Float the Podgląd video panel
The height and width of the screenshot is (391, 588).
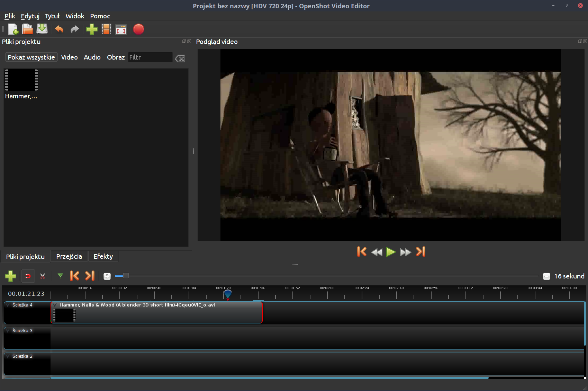pyautogui.click(x=580, y=42)
